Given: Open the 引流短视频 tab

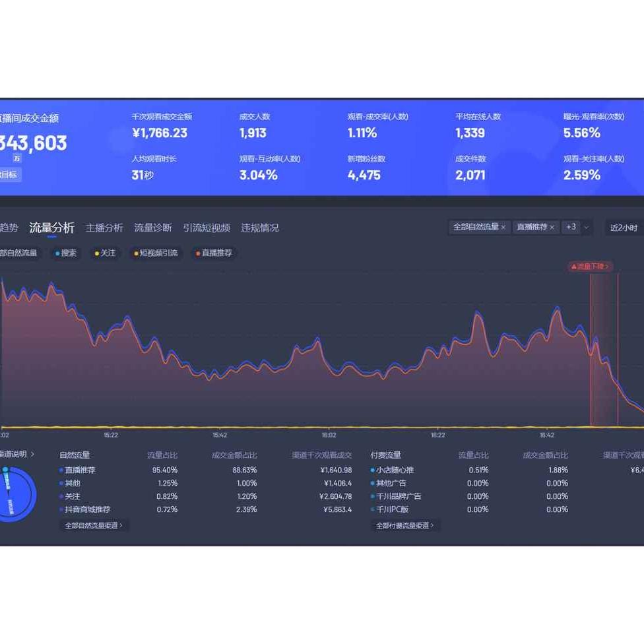Looking at the screenshot, I should point(207,228).
